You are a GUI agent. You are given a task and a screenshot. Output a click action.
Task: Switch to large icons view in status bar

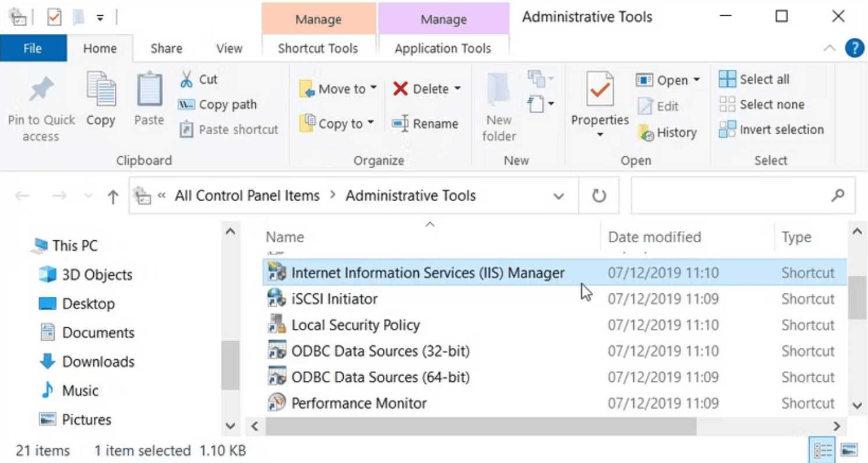coord(848,450)
